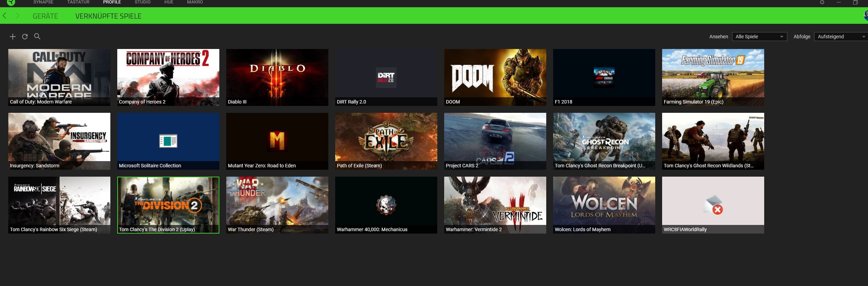The width and height of the screenshot is (868, 286).
Task: Select Rainbow Six Siege (Steam) tile
Action: click(x=59, y=205)
